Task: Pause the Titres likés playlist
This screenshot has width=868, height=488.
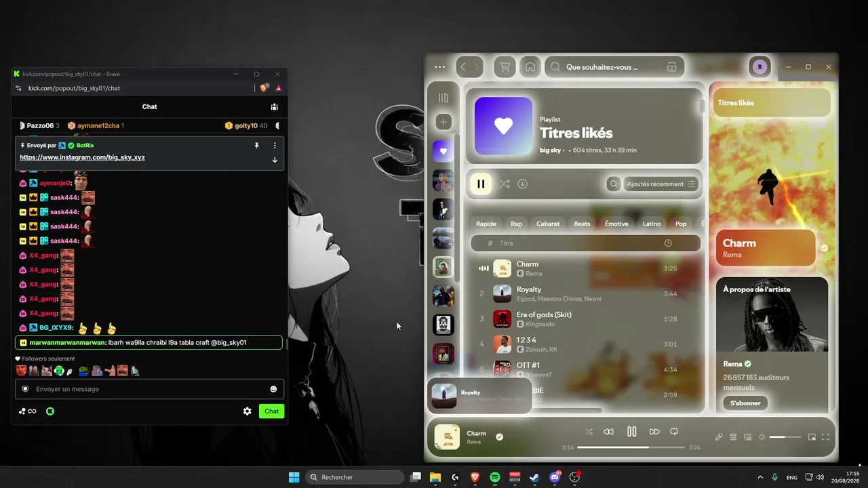Action: [481, 184]
